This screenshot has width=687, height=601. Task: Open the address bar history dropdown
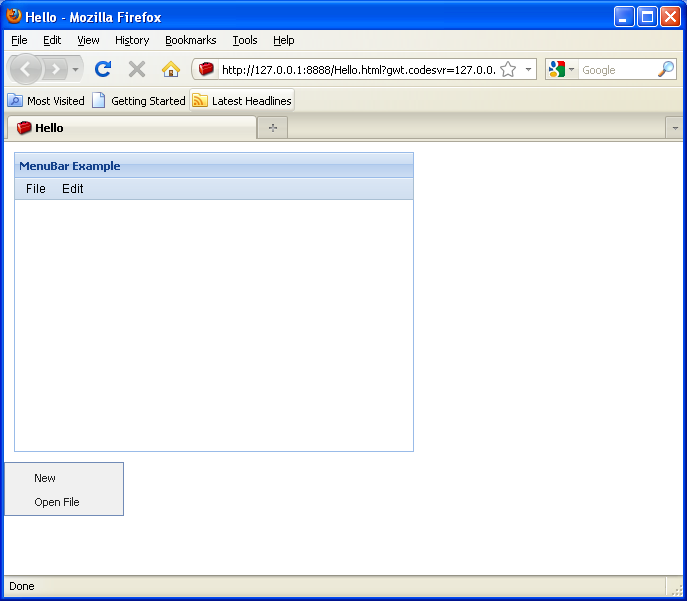(528, 69)
